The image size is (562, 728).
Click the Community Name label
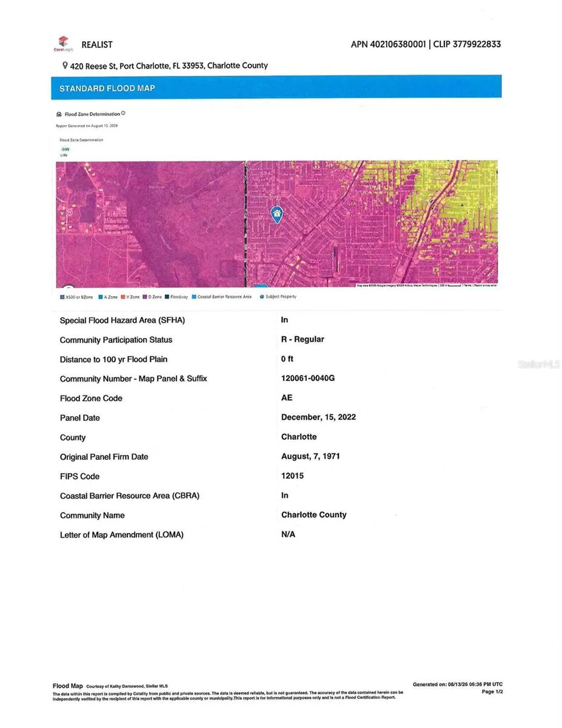coord(92,515)
